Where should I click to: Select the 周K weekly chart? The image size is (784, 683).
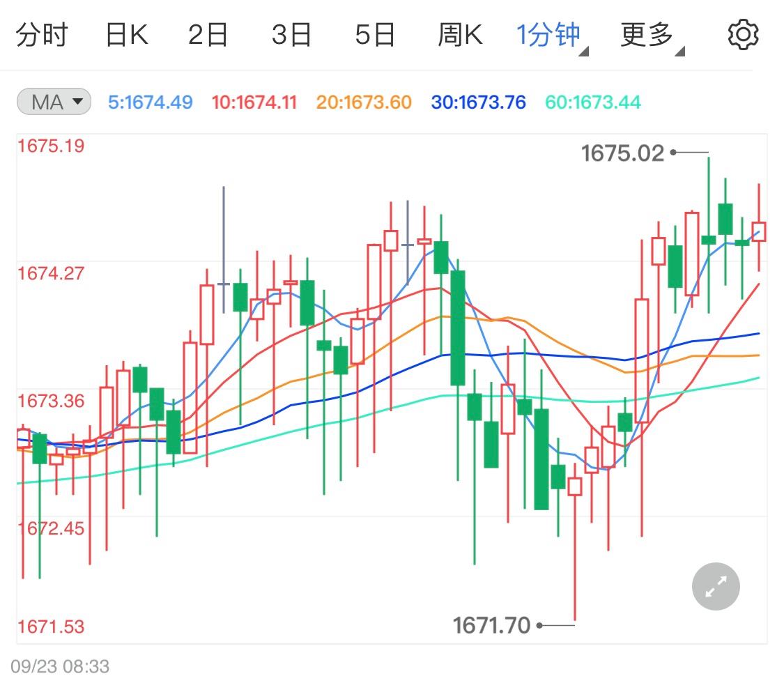coord(461,33)
